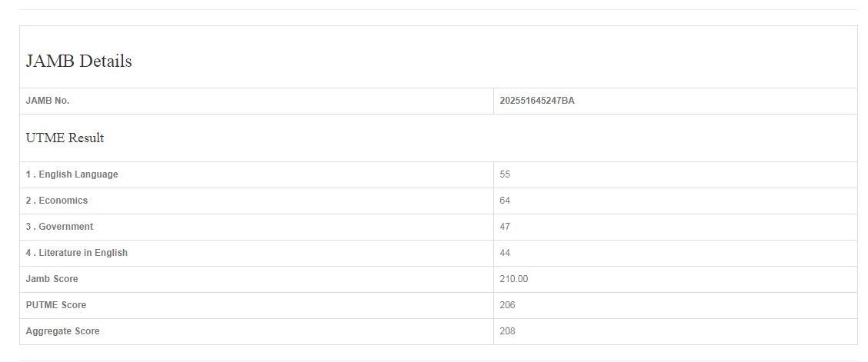Select the JAMB No. label cell
This screenshot has height=362, width=868.
pos(48,101)
